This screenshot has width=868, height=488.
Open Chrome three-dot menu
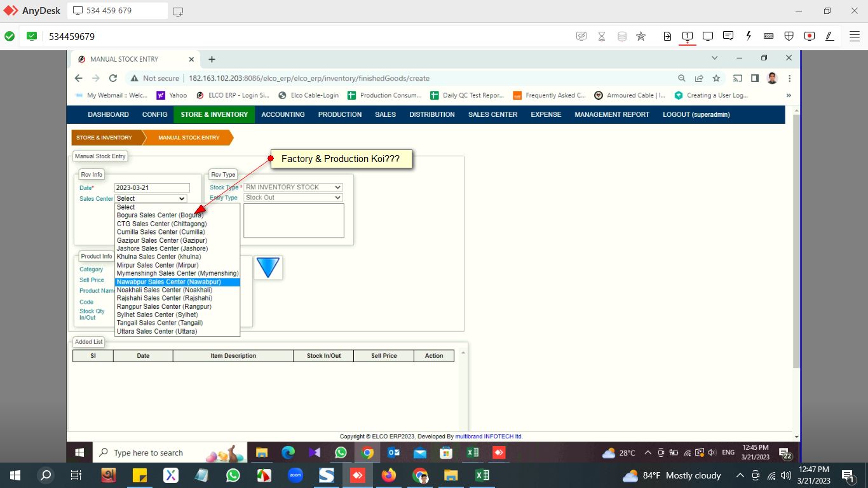point(789,78)
